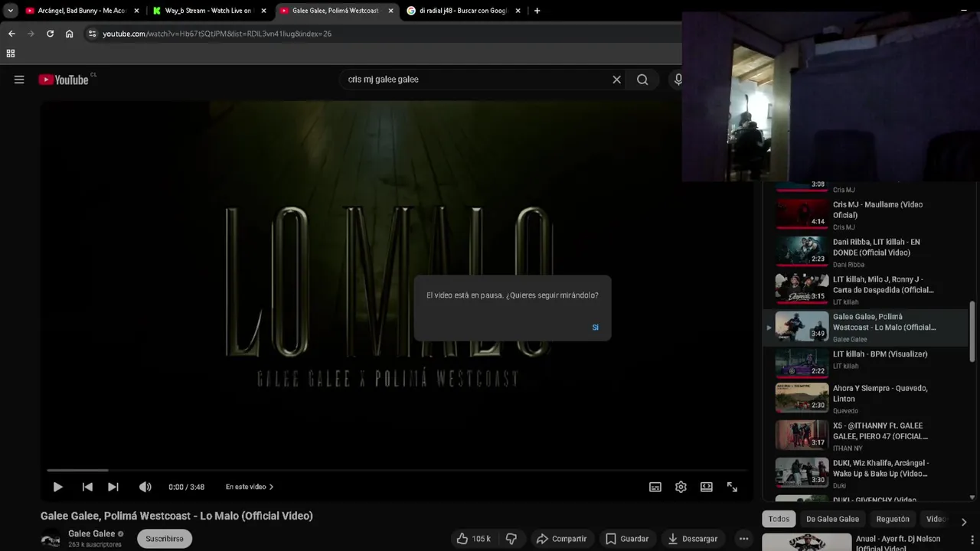This screenshot has height=551, width=980.
Task: Start voice search with microphone icon
Action: click(x=678, y=80)
